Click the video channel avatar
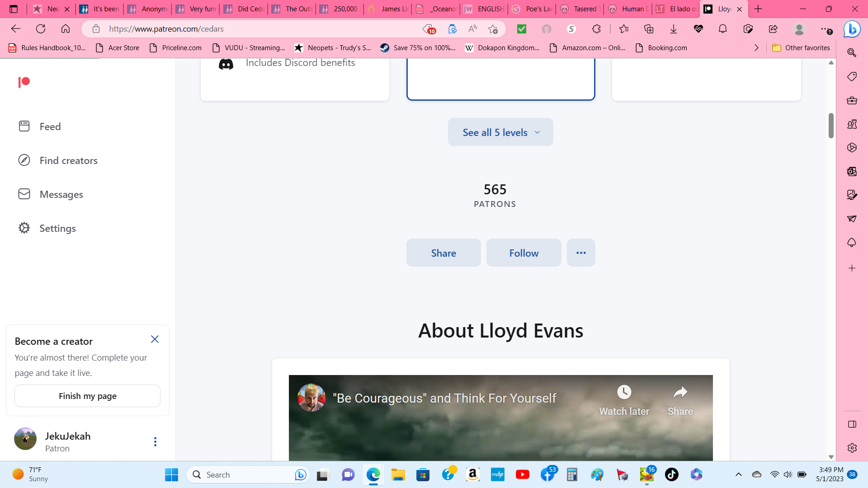868x488 pixels. tap(311, 398)
